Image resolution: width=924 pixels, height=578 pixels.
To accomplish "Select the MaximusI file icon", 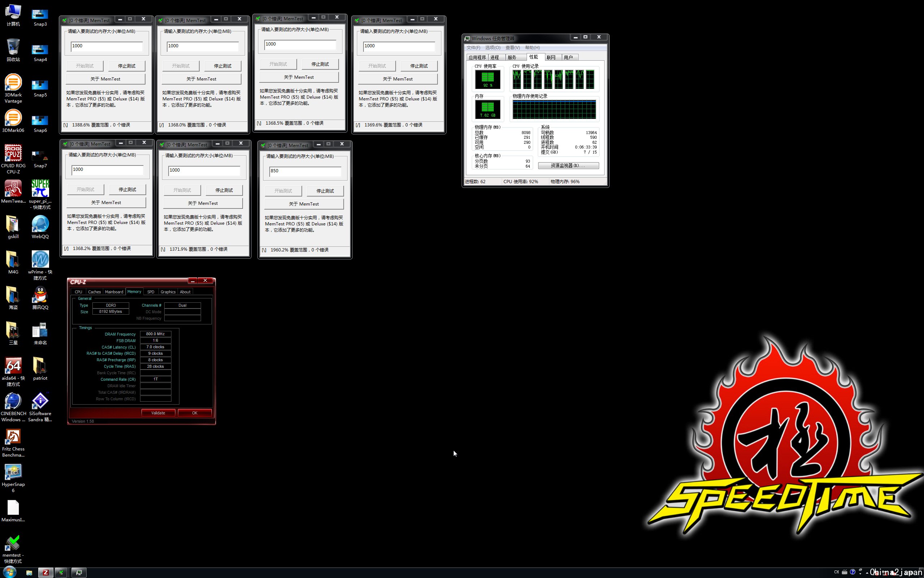I will click(x=13, y=511).
